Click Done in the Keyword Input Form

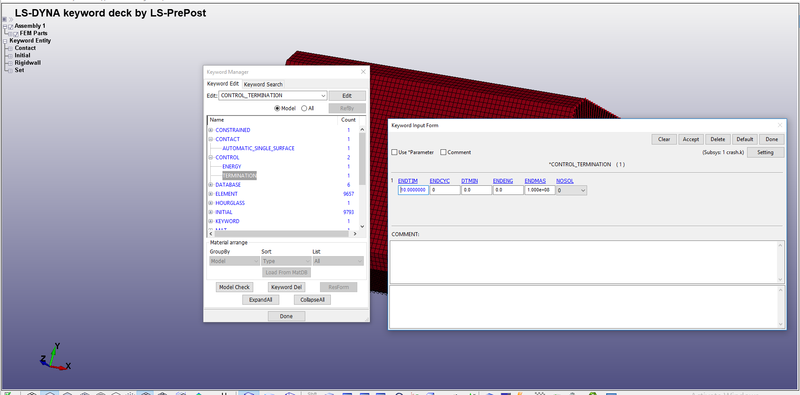772,139
